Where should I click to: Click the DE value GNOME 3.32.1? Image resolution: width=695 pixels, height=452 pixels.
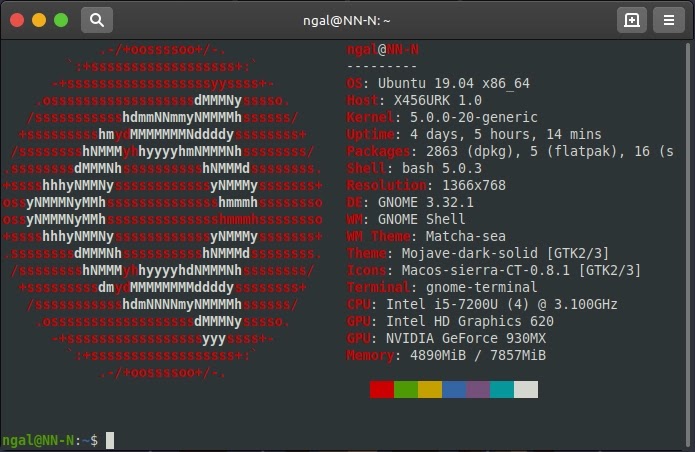(426, 203)
